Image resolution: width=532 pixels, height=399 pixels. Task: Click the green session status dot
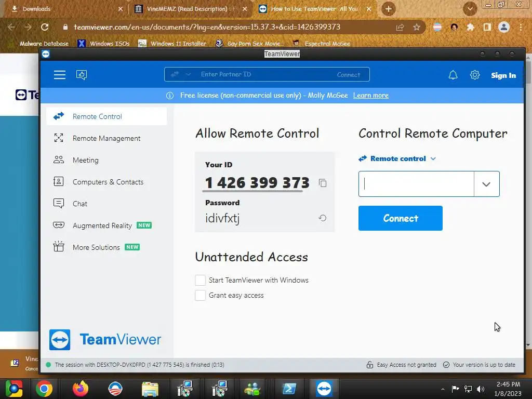(48, 365)
